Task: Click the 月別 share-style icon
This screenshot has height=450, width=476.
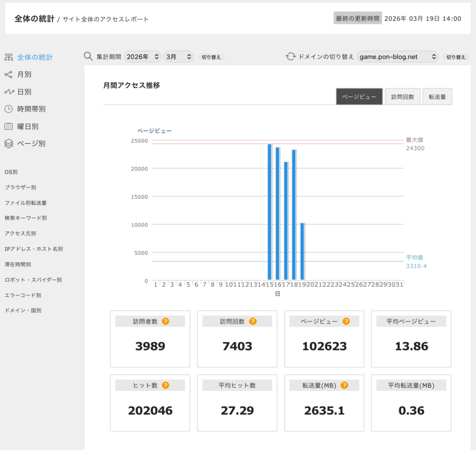Action: click(x=8, y=74)
